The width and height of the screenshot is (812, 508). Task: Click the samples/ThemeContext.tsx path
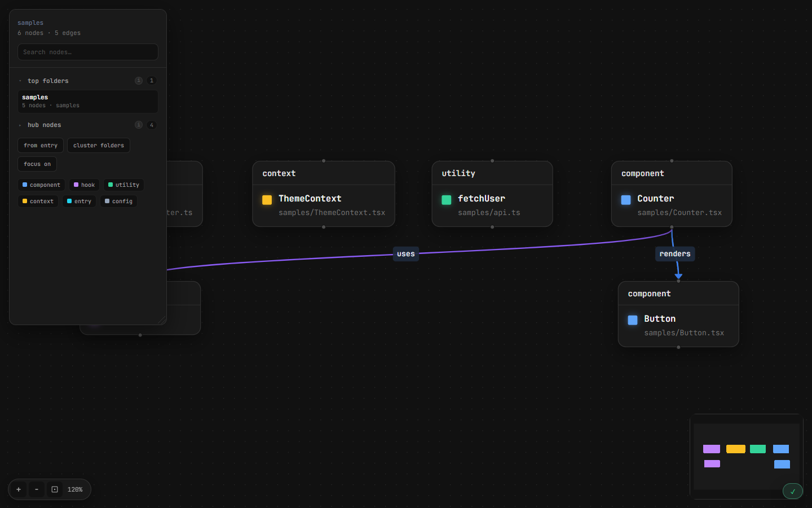[332, 213]
